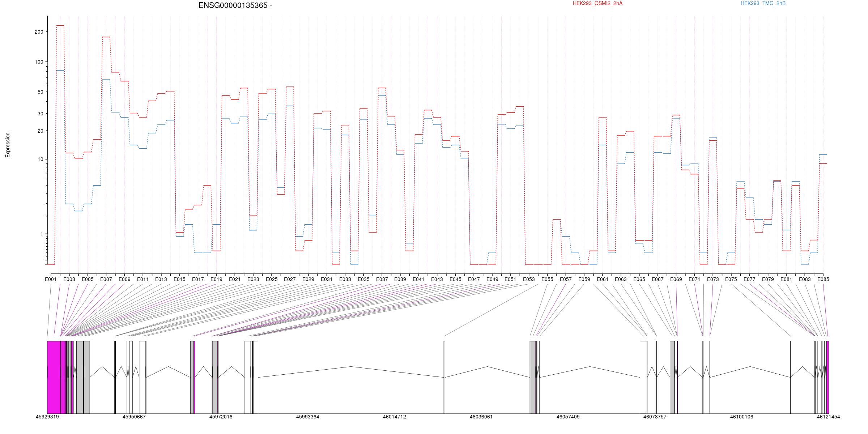Screen dimensions: 868x434
Task: Select exon label E067
Action: (x=658, y=279)
